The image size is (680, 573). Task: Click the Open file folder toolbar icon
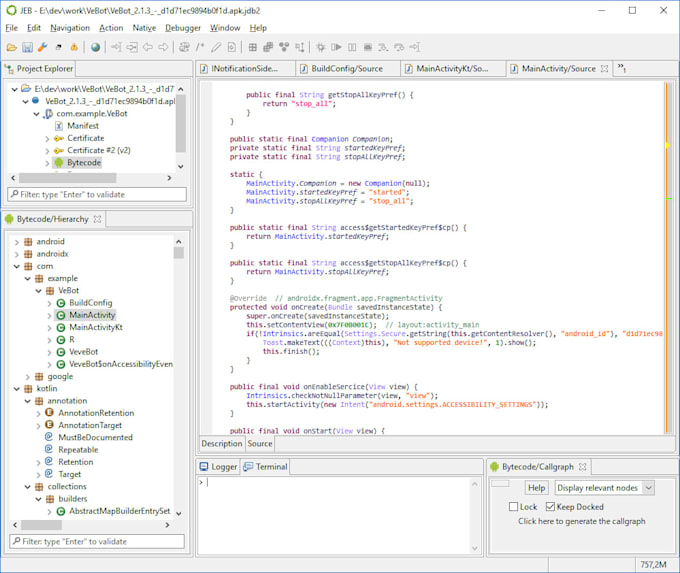coord(12,47)
